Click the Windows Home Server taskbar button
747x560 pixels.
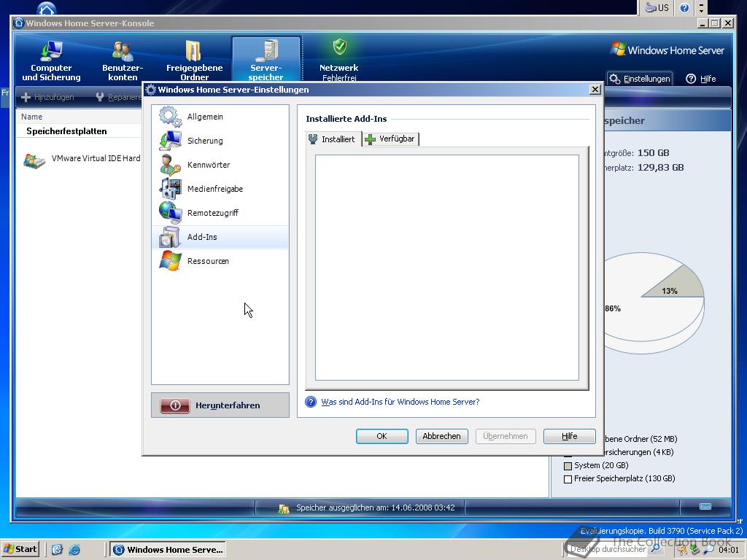coord(169,550)
